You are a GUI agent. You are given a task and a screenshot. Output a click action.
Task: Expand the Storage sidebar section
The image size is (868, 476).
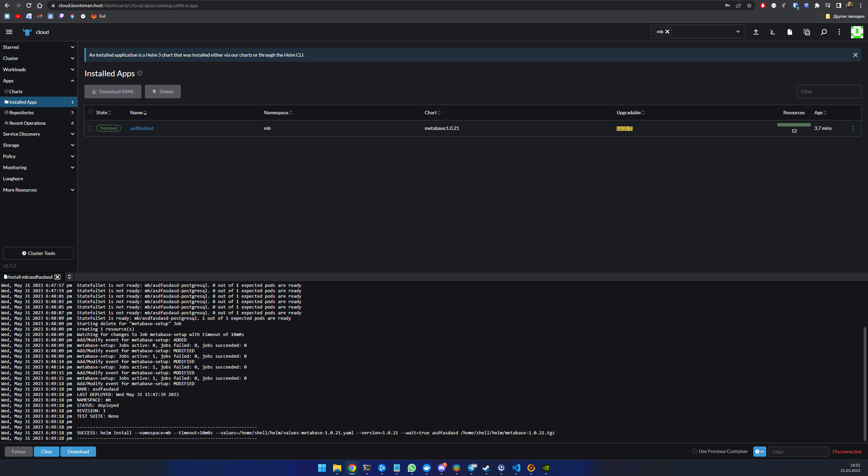coord(38,145)
